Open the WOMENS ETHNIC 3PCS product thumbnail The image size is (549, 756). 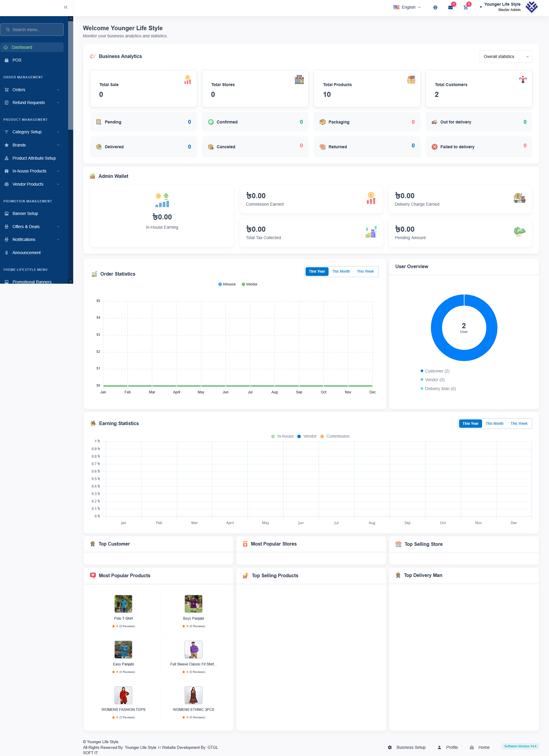[x=194, y=695]
